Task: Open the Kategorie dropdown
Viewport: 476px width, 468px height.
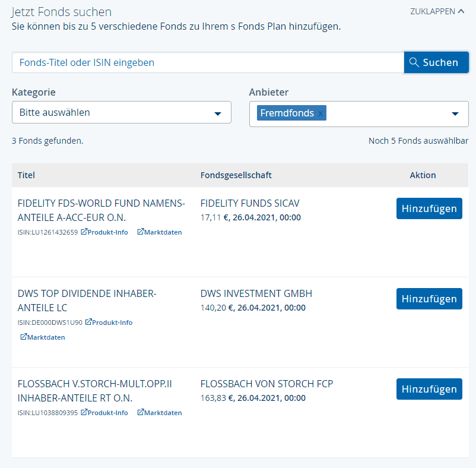Action: point(122,112)
